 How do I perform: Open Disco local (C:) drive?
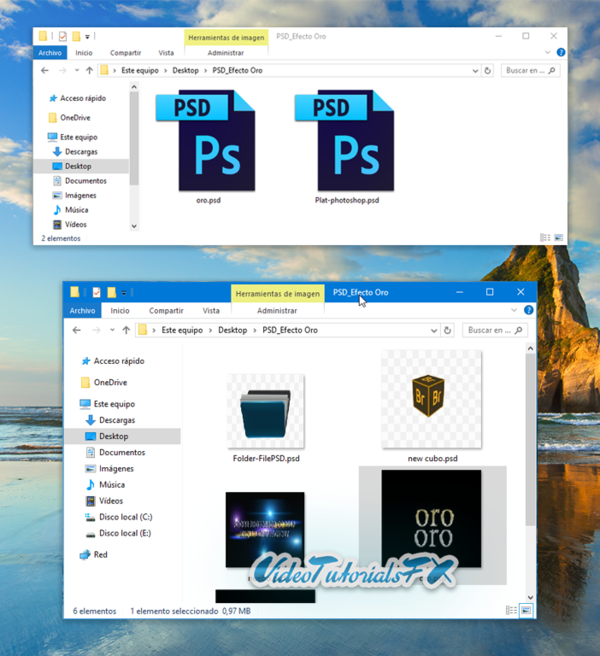pos(119,517)
